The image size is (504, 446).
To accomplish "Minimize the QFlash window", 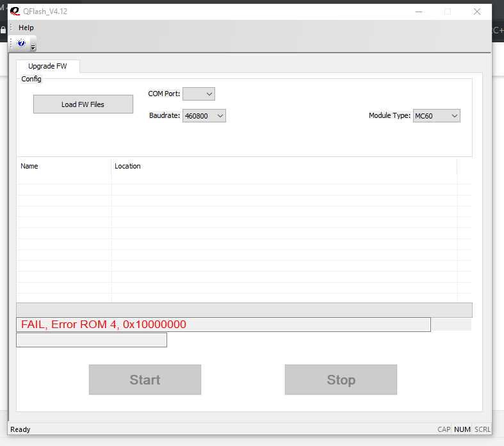I will click(418, 12).
